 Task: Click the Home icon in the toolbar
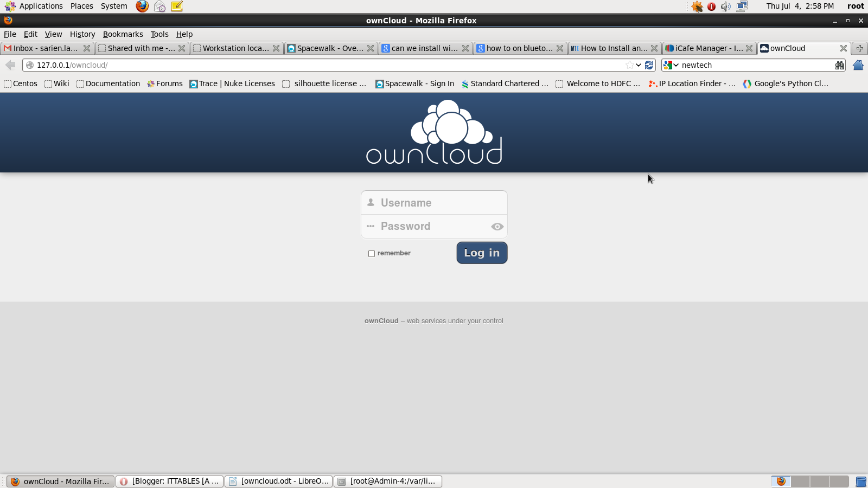click(858, 65)
